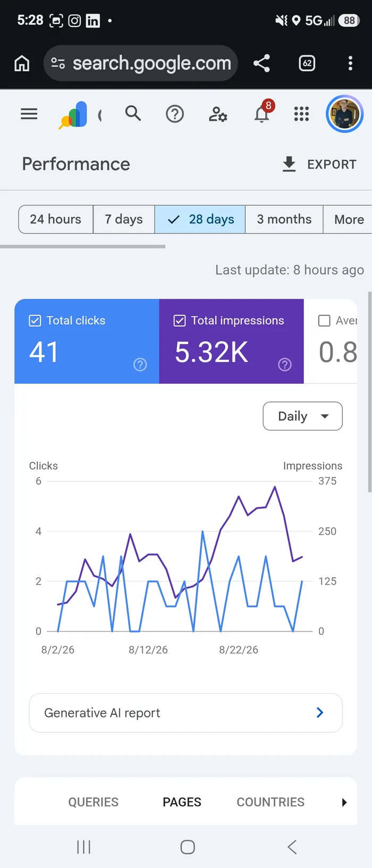Click the Last update: 8 hours ago text
Screen dimensions: 372x868
(290, 270)
